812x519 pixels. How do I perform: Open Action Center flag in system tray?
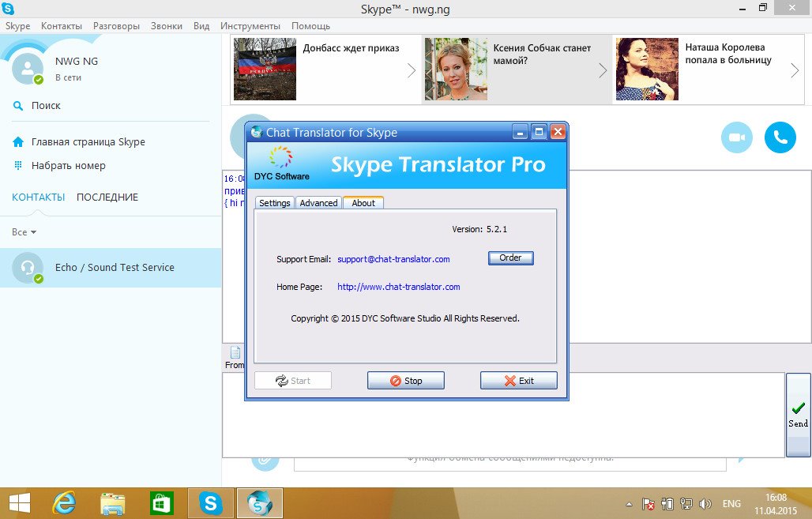click(648, 504)
